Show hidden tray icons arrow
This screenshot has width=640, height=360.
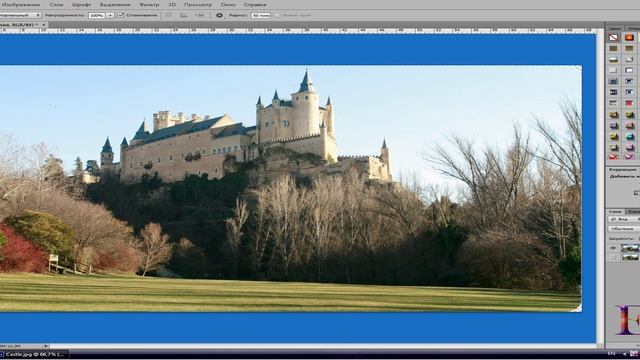tap(624, 354)
